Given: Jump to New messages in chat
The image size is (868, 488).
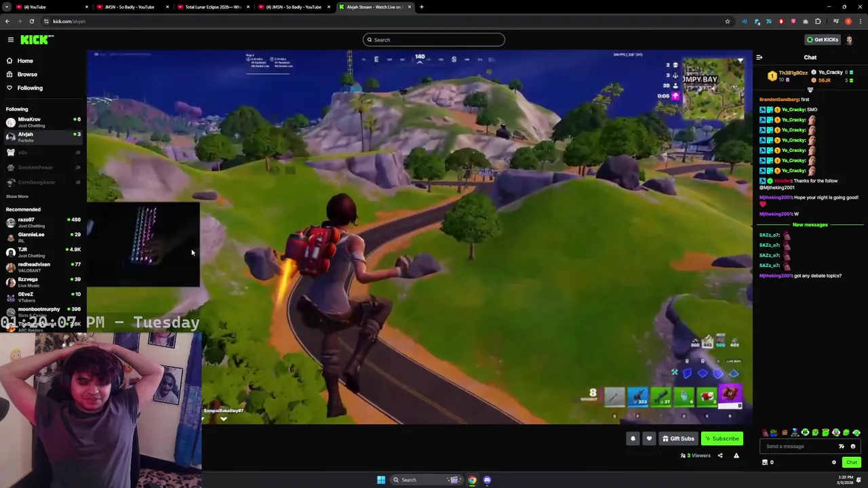Looking at the screenshot, I should [810, 224].
